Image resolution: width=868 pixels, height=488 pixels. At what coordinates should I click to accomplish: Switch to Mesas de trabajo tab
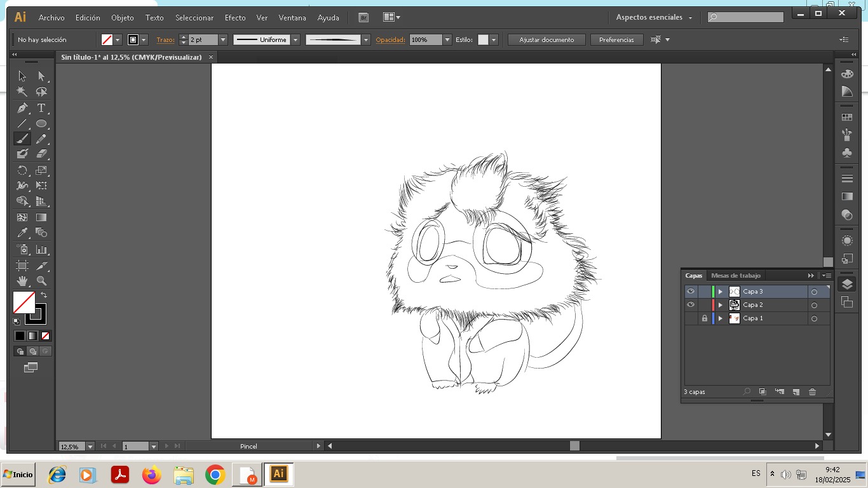tap(736, 275)
